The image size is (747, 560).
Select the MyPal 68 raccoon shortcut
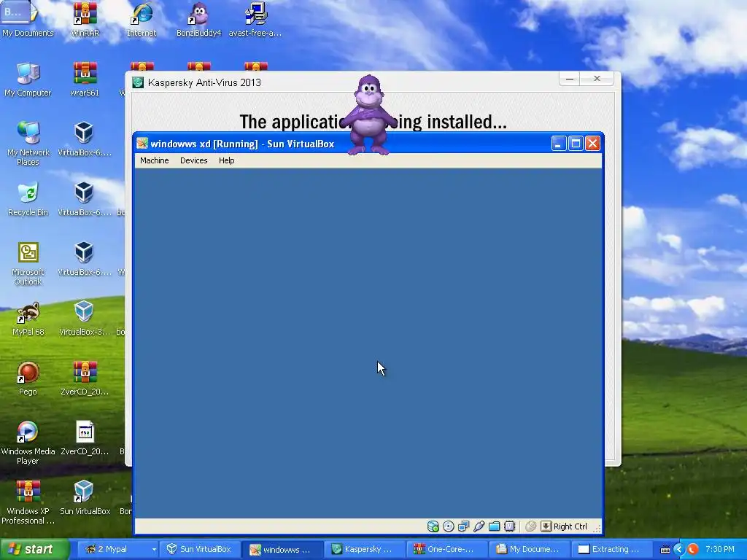(28, 319)
